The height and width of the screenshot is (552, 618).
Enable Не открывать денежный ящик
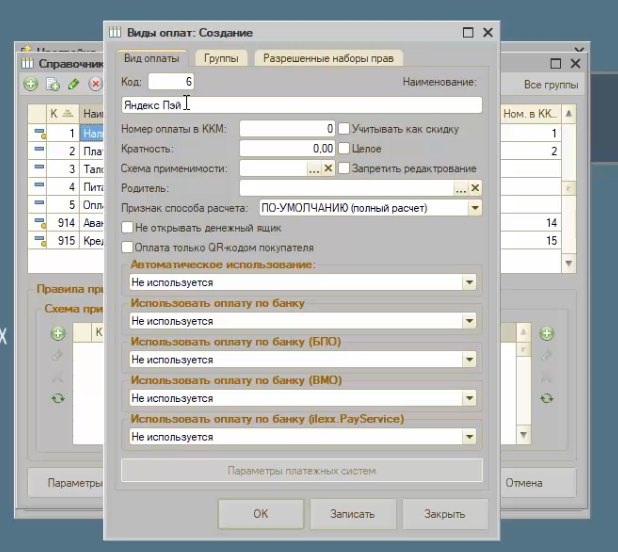coord(127,227)
